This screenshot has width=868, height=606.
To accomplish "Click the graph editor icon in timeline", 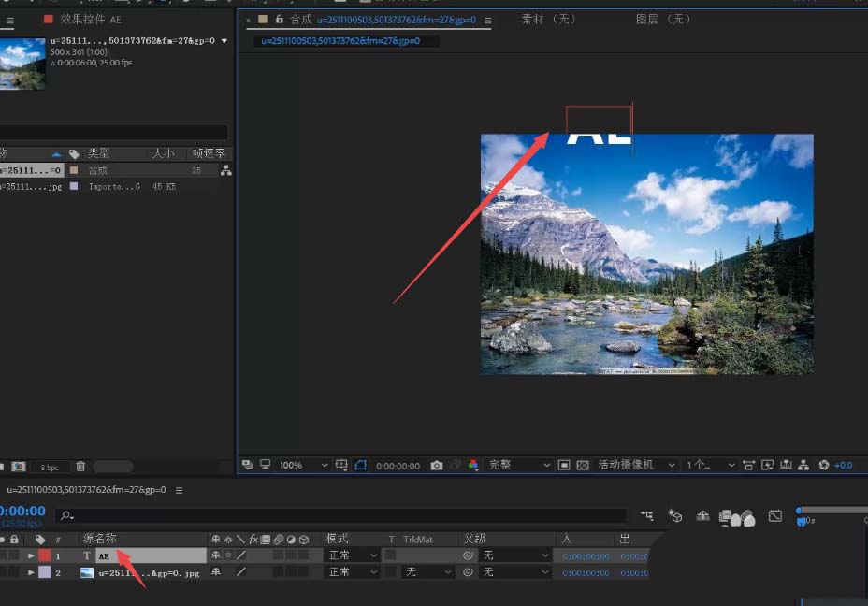I will (x=775, y=516).
